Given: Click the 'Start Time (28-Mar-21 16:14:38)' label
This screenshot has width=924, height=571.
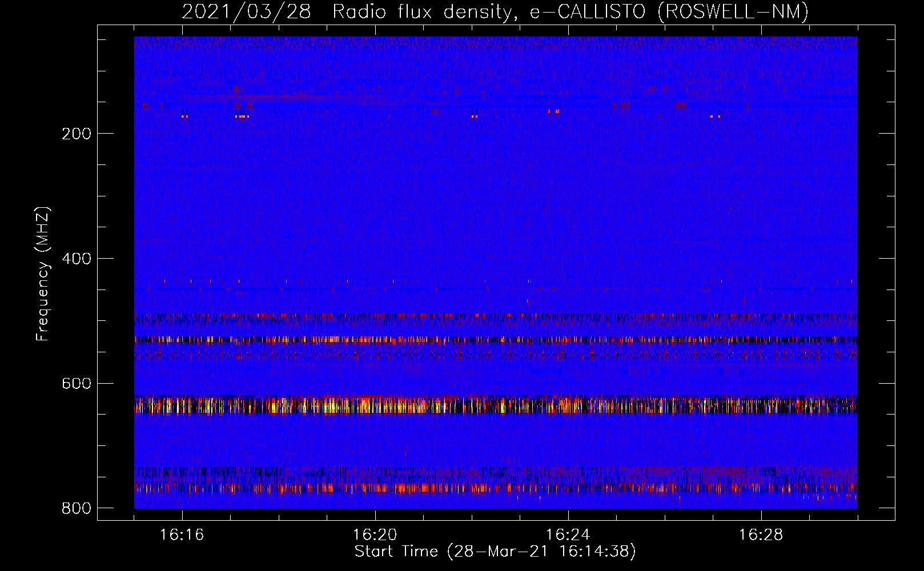Looking at the screenshot, I should 495,552.
